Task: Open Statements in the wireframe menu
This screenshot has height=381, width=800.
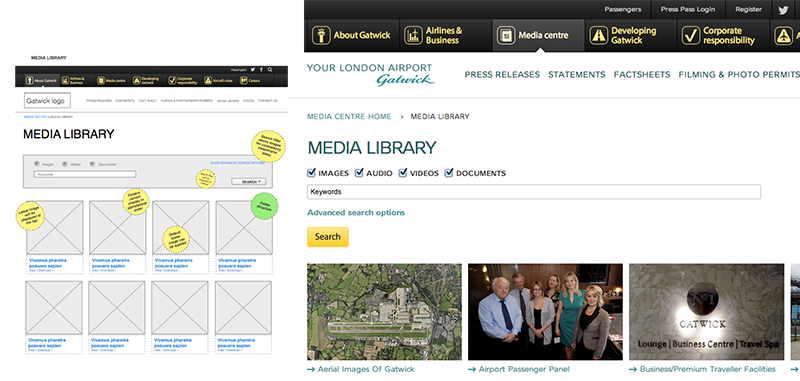Action: point(125,100)
